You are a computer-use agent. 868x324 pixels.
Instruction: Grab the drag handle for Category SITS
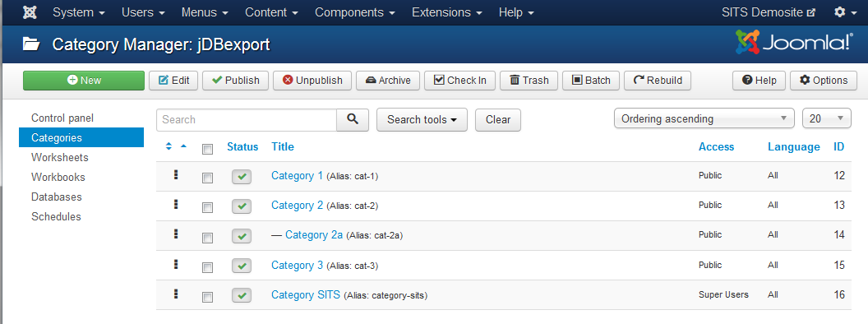click(x=175, y=294)
